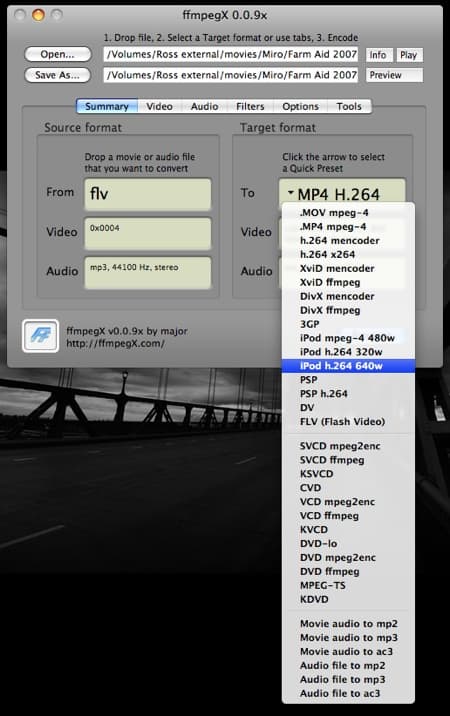The height and width of the screenshot is (716, 450).
Task: Choose DVD-lo preset
Action: pos(348,543)
